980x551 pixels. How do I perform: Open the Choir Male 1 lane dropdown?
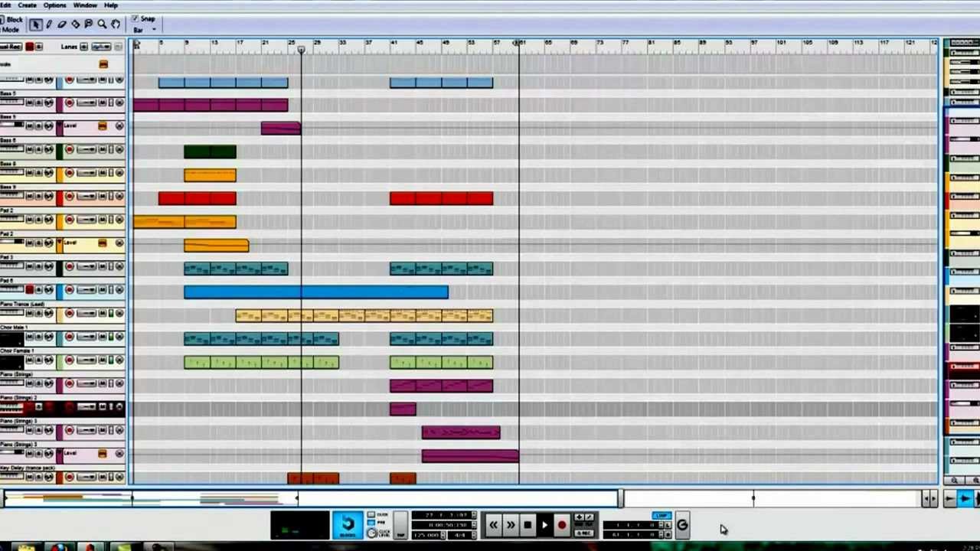coord(88,337)
